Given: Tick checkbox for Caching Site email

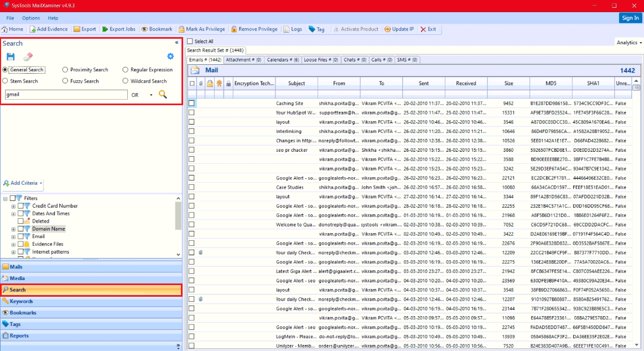Looking at the screenshot, I should 192,103.
